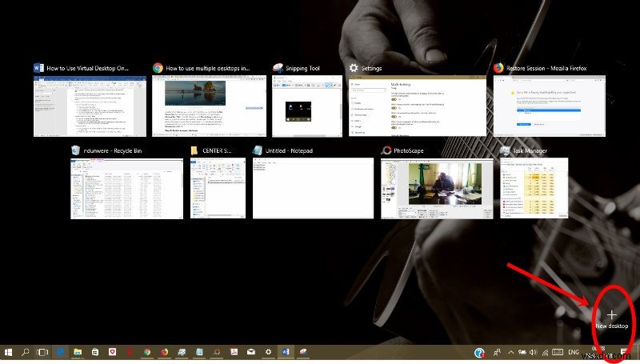This screenshot has height=364, width=640.
Task: Click the Snipping Tool taskbar icon
Action: tap(303, 352)
